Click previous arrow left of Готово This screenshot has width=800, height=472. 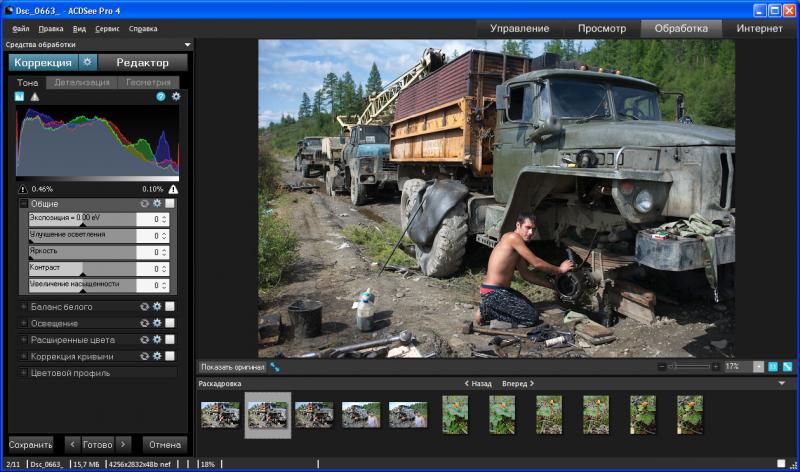pos(72,444)
